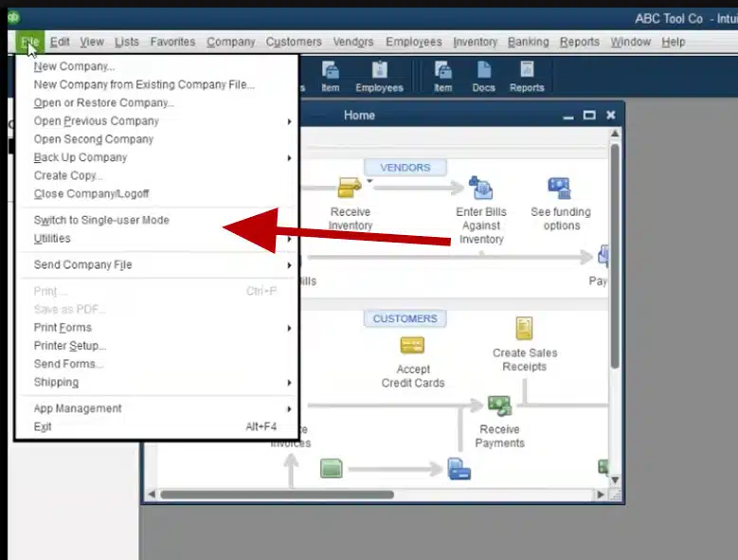
Task: Open the Reports menu in menu bar
Action: (580, 42)
